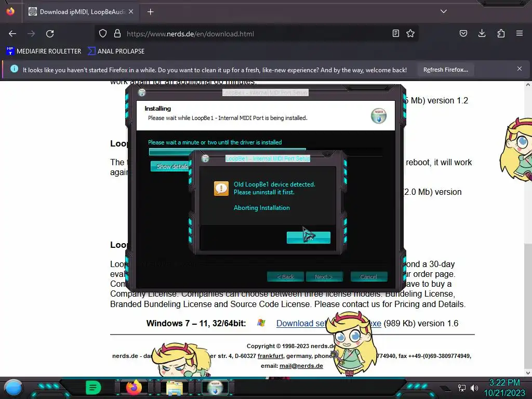Click mail@nerds.de email link

click(x=301, y=366)
